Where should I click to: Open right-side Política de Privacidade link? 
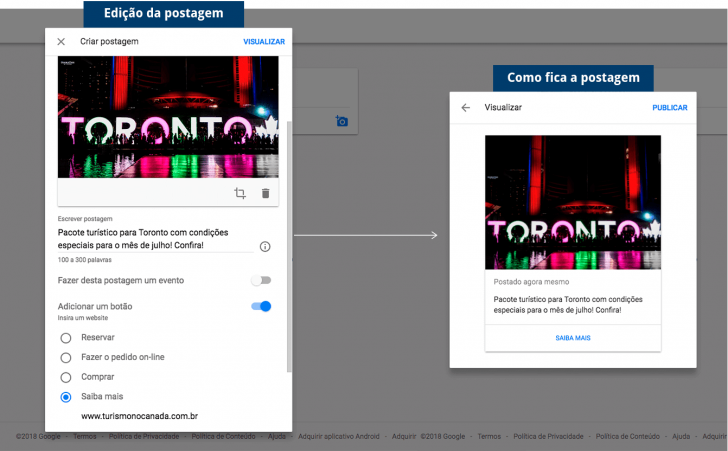tap(548, 436)
